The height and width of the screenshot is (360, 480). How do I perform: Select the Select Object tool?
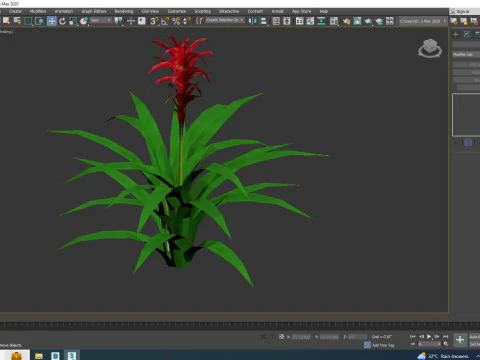coord(6,21)
